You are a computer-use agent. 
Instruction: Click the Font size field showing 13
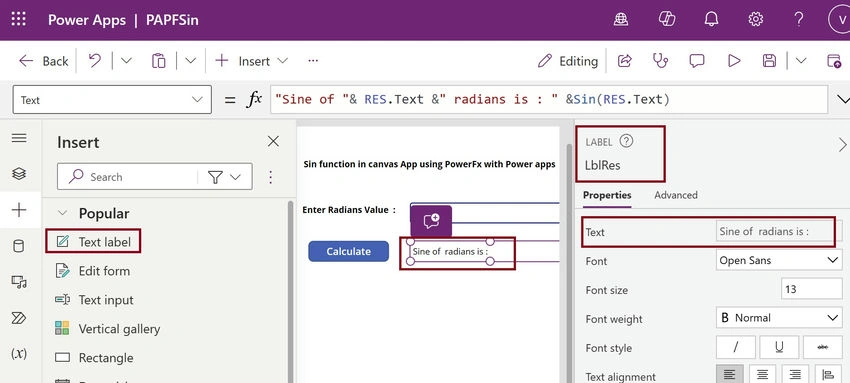(812, 289)
